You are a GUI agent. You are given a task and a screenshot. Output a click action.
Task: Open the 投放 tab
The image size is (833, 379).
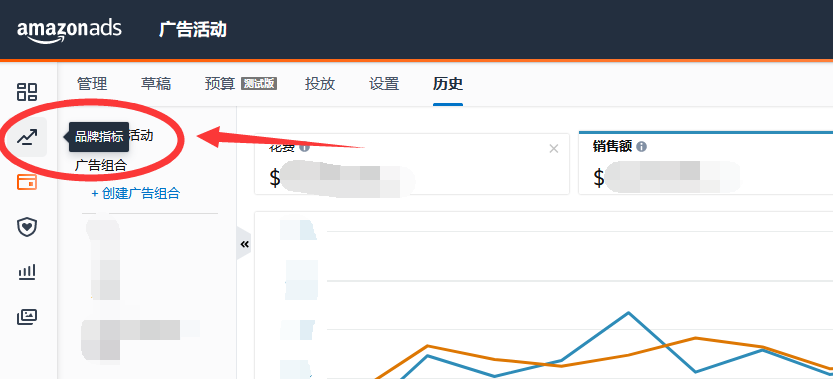pos(320,84)
